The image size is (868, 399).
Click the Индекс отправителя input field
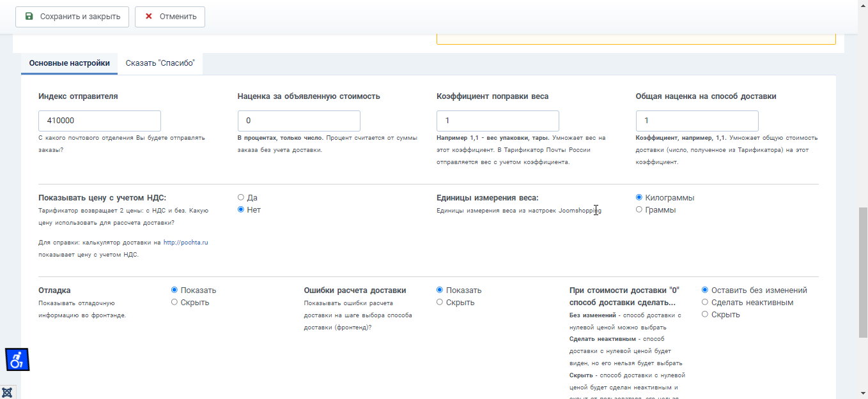pyautogui.click(x=100, y=121)
